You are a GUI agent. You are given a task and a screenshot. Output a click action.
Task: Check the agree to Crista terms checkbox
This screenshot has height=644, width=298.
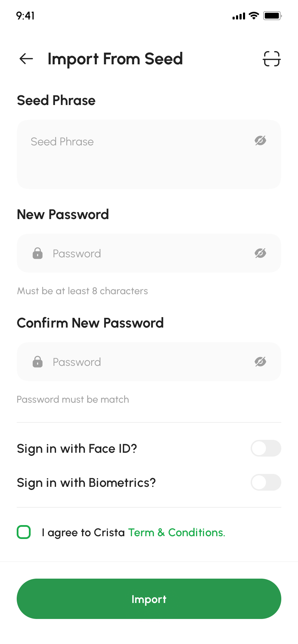click(24, 532)
